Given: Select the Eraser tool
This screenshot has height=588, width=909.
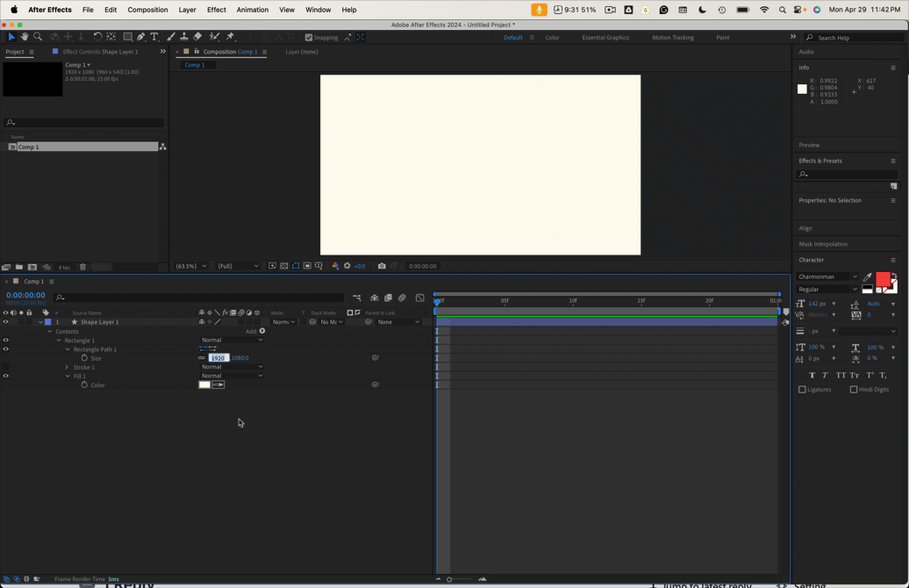Looking at the screenshot, I should 197,37.
